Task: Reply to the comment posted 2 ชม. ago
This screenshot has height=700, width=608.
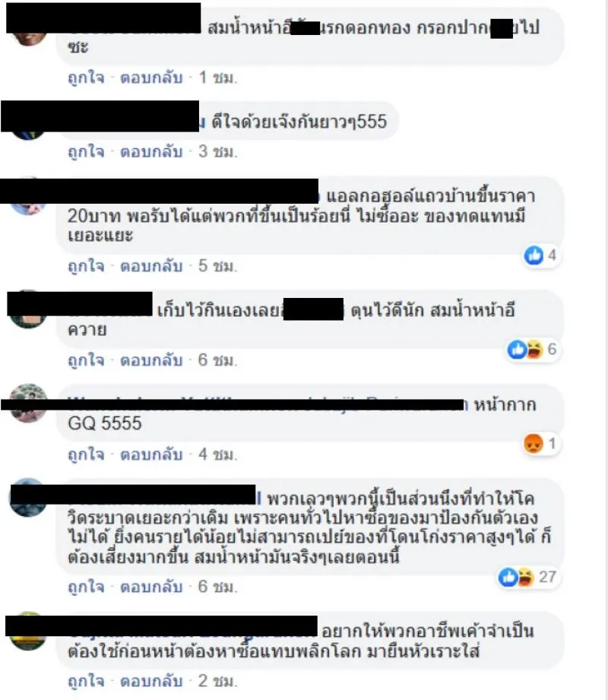Action: coord(151,681)
